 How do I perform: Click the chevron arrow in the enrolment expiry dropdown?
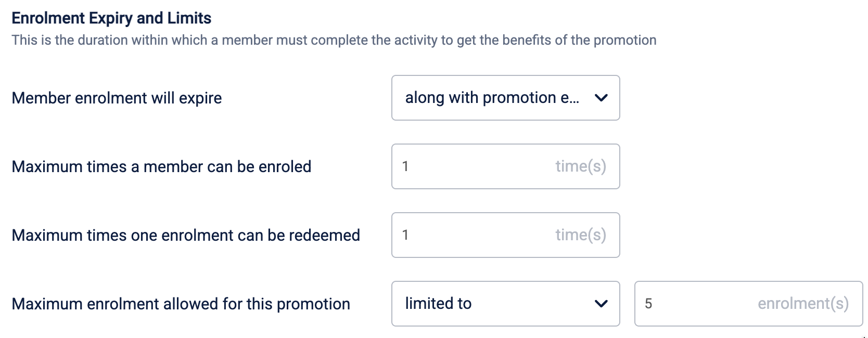coord(601,98)
